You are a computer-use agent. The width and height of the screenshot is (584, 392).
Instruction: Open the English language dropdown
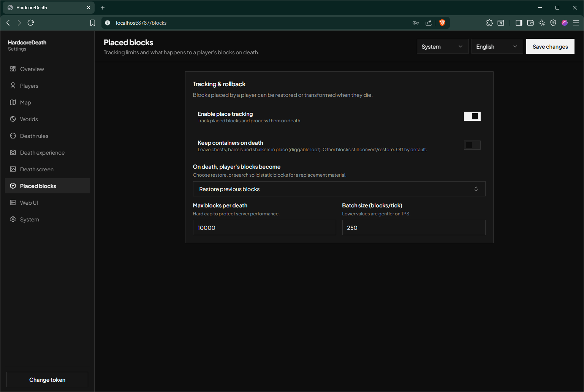click(497, 46)
